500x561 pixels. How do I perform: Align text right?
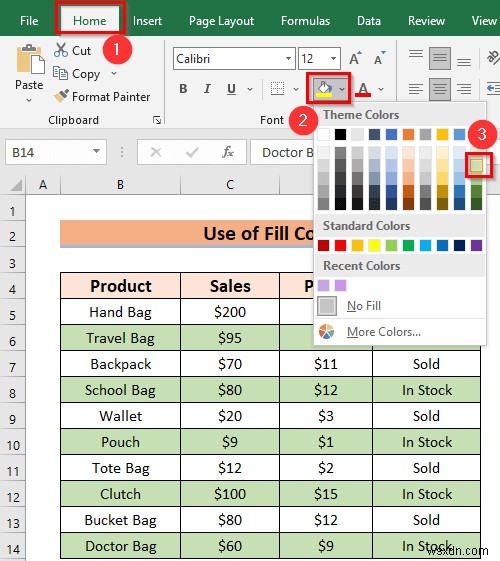click(464, 88)
